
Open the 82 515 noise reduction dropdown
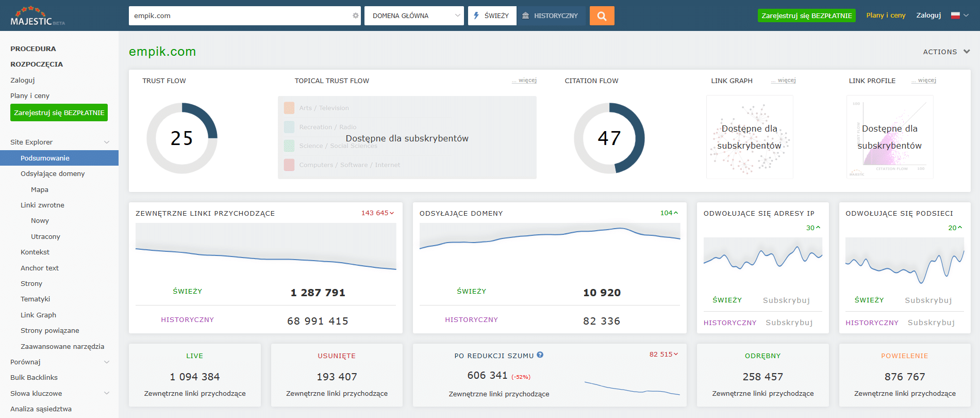[x=663, y=354]
